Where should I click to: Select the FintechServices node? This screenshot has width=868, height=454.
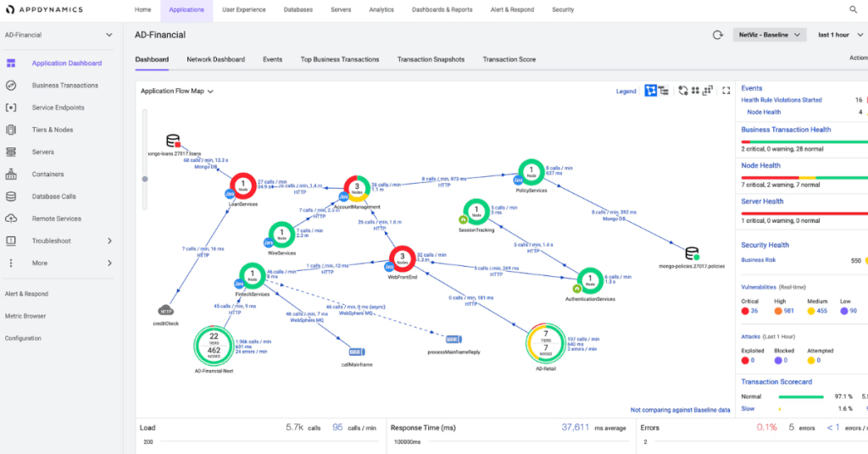click(x=253, y=276)
